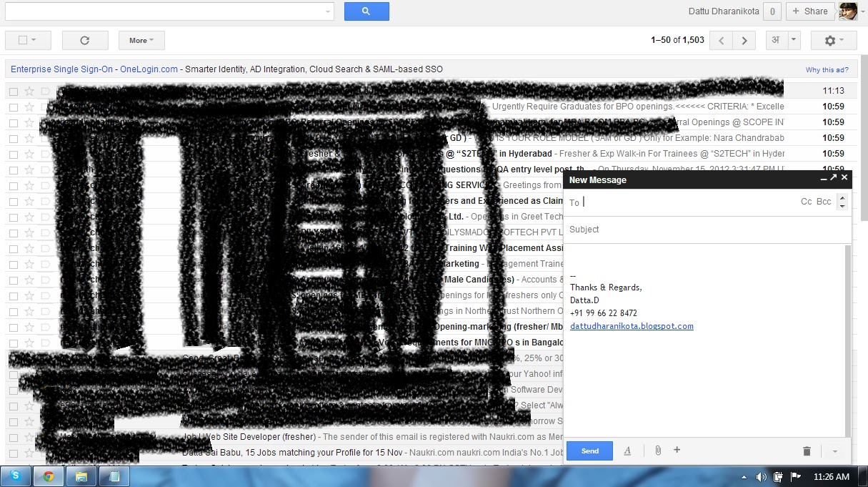Open Notepad from the taskbar
The image size is (868, 487).
point(114,476)
